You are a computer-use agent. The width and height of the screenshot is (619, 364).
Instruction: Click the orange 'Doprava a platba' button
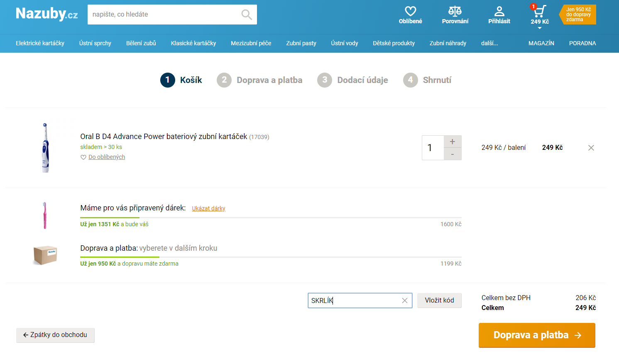coord(537,335)
